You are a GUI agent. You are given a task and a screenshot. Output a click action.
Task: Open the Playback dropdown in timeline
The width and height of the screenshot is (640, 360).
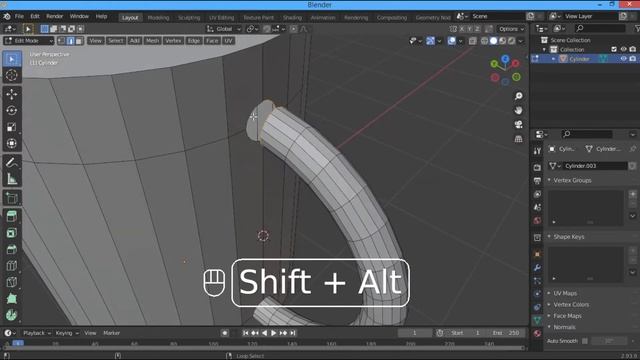[36, 333]
